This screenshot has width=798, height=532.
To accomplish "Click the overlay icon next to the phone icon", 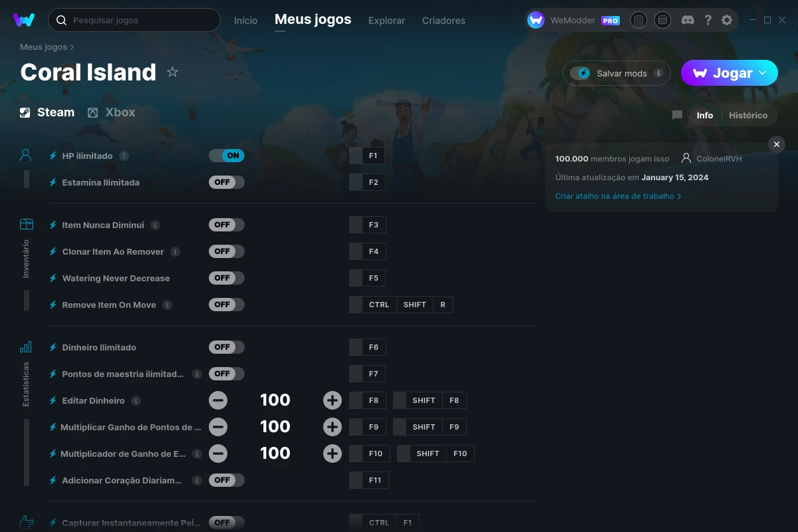I will pos(662,20).
